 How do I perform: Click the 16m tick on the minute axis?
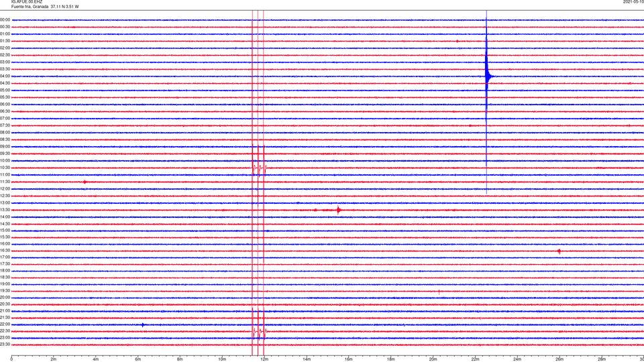[349, 359]
